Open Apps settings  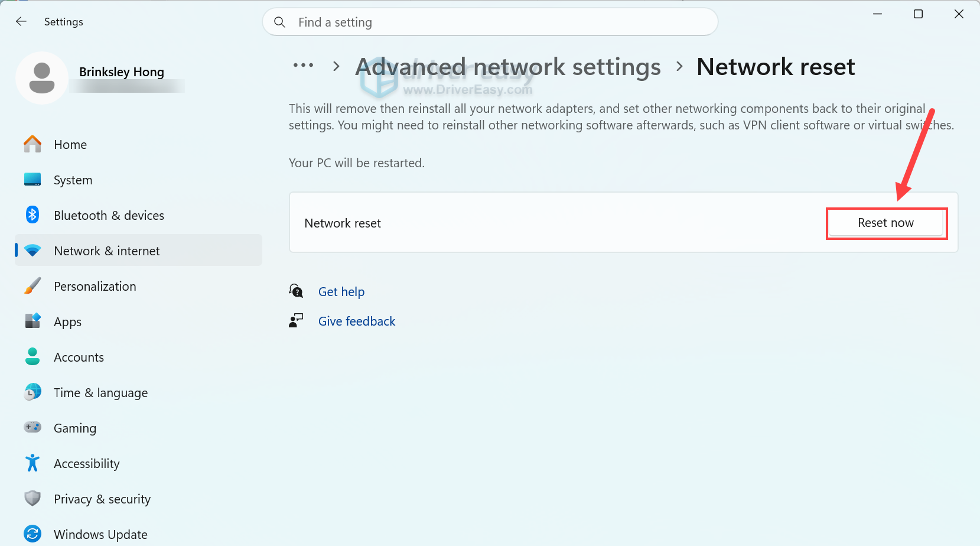138,321
